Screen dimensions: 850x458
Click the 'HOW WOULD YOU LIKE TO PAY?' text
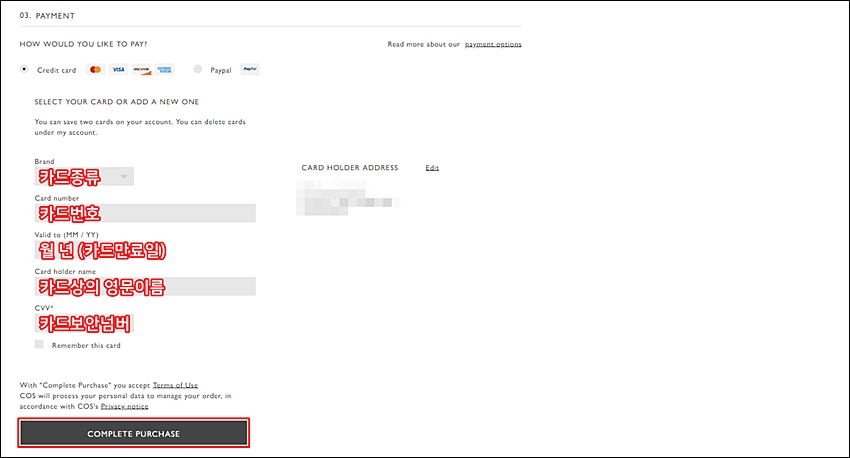(x=83, y=44)
